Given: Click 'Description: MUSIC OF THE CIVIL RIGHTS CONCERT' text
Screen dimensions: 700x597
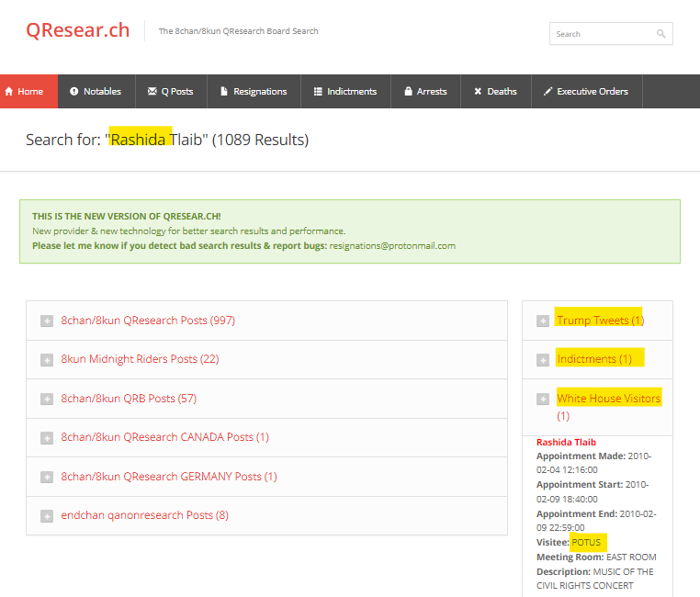Looking at the screenshot, I should (595, 579).
